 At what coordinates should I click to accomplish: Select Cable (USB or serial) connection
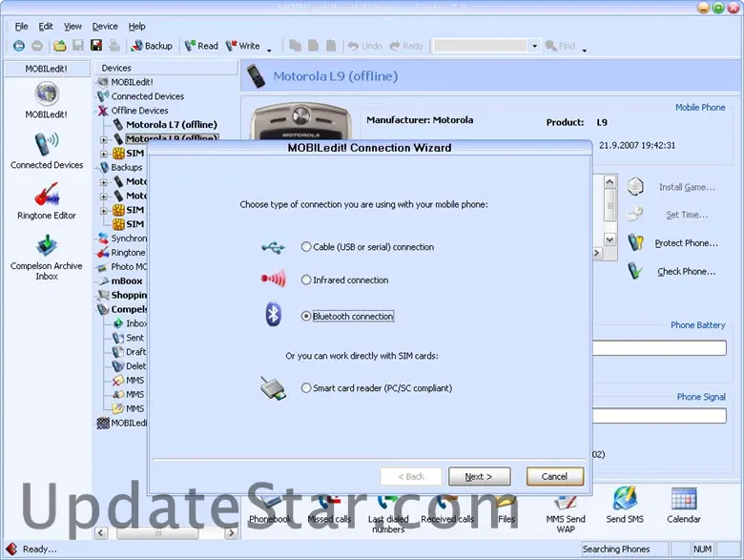coord(306,247)
